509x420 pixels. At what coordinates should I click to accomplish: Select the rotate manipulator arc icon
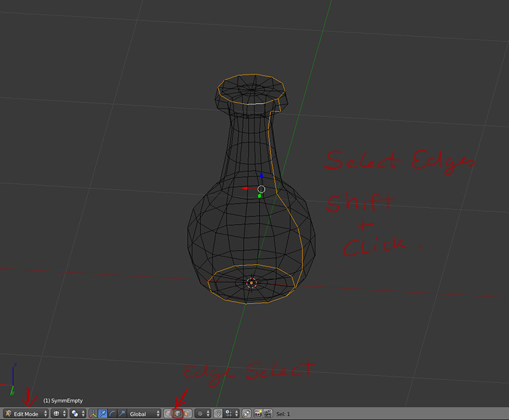pos(112,414)
